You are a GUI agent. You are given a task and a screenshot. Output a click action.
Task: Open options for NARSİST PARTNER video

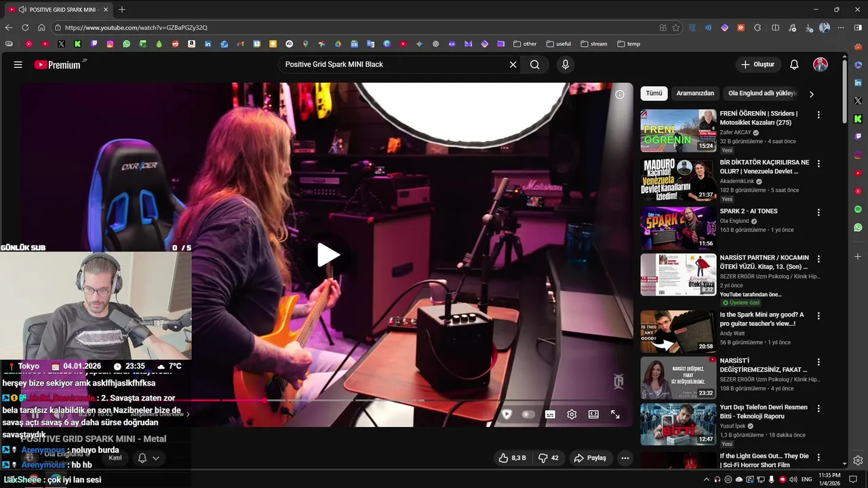[818, 259]
